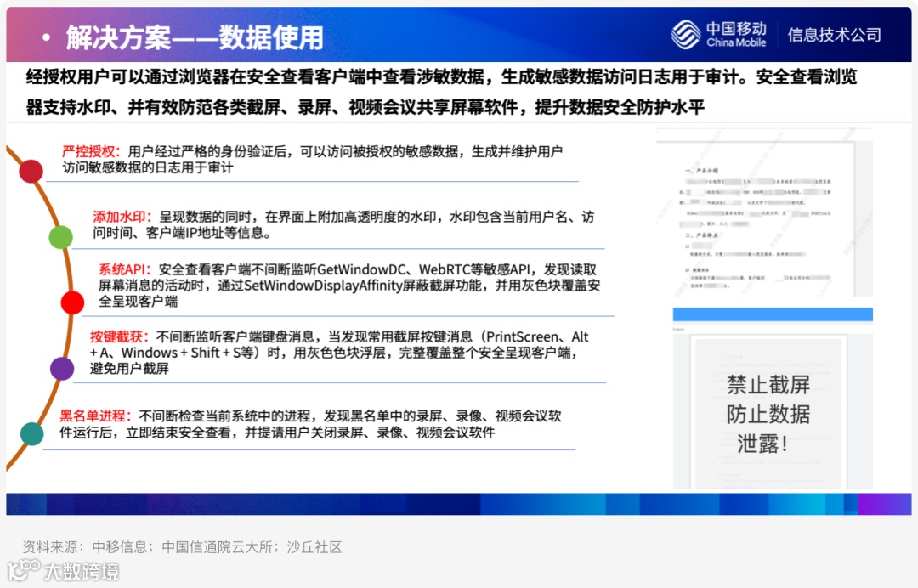Screen dimensions: 918x588
Task: Click the purple circle beside 按键截获
Action: (62, 369)
